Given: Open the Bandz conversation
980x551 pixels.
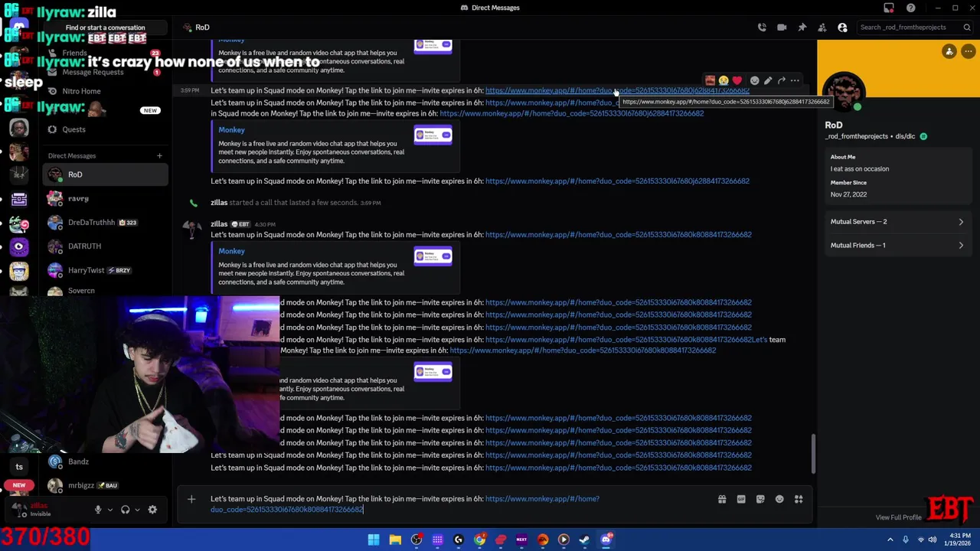Looking at the screenshot, I should click(x=105, y=461).
